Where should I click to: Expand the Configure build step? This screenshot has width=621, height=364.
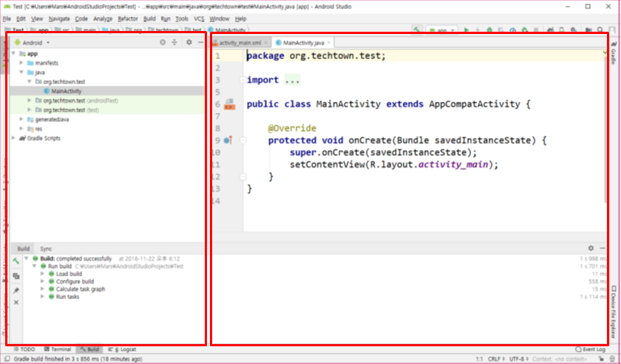pyautogui.click(x=42, y=281)
